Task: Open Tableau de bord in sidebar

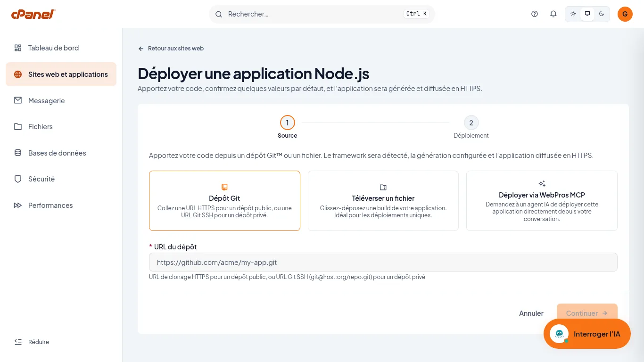Action: click(x=61, y=48)
